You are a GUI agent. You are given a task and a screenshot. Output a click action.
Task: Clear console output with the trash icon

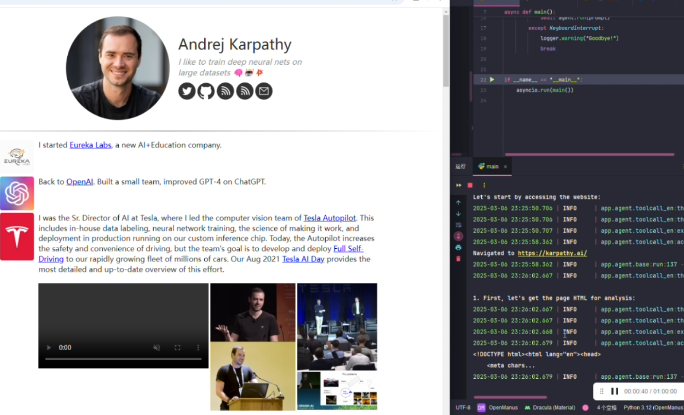click(x=458, y=259)
